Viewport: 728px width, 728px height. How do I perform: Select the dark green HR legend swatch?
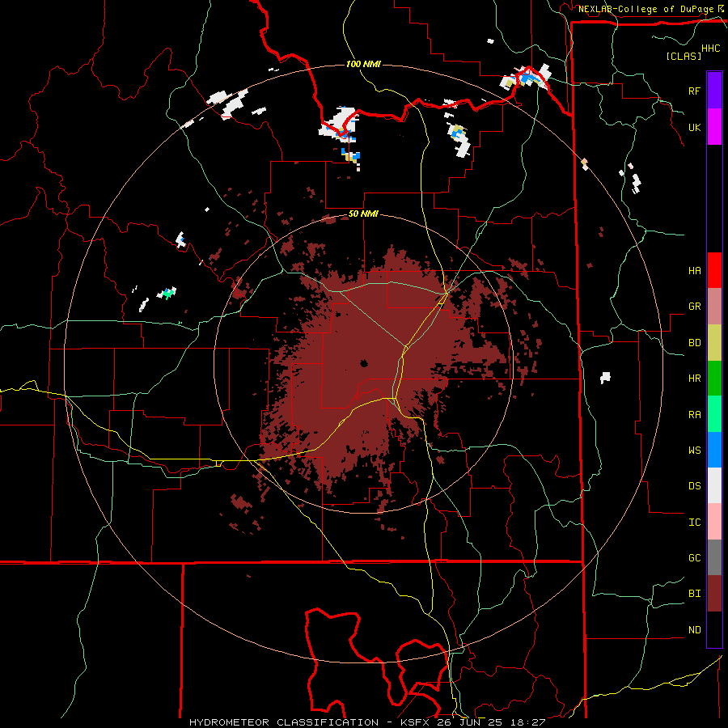click(714, 379)
